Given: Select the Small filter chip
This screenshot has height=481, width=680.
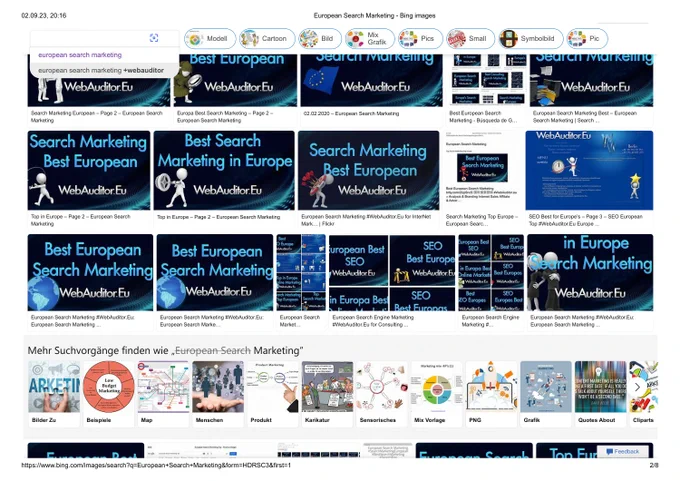Looking at the screenshot, I should coord(470,39).
